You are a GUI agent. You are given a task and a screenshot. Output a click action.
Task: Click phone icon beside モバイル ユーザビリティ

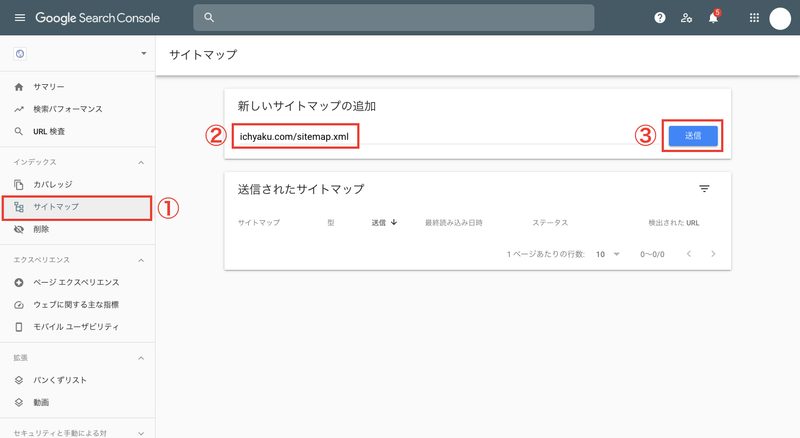pos(19,327)
